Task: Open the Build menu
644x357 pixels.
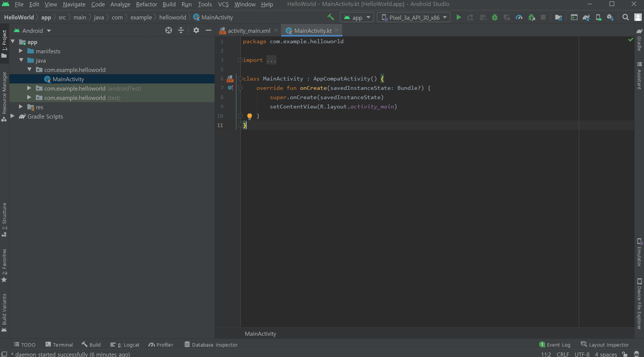Action: pos(169,4)
